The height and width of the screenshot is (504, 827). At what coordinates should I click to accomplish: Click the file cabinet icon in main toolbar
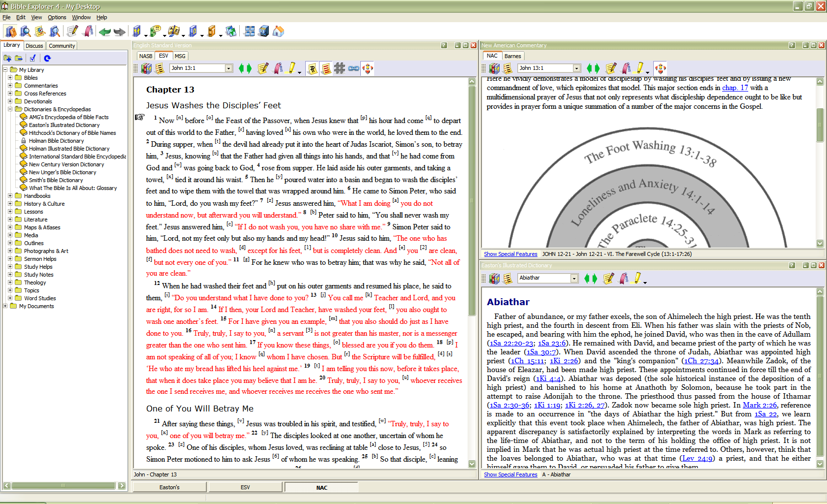[264, 31]
